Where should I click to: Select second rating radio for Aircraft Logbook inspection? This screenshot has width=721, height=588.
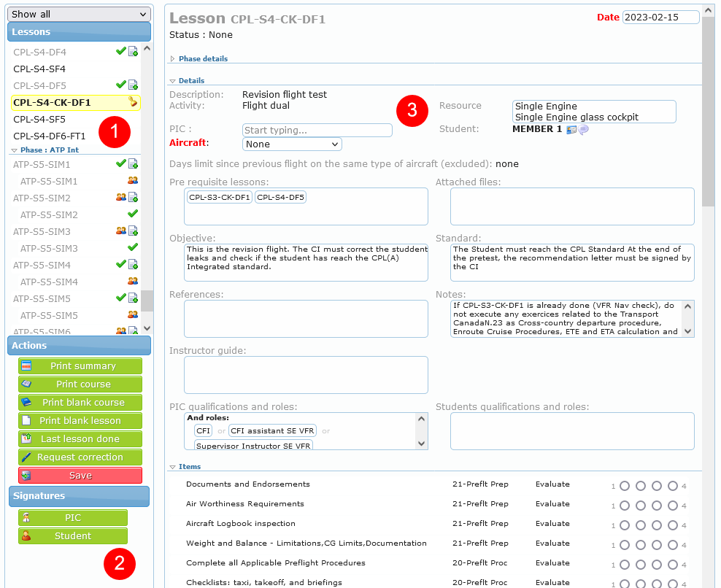pyautogui.click(x=641, y=525)
